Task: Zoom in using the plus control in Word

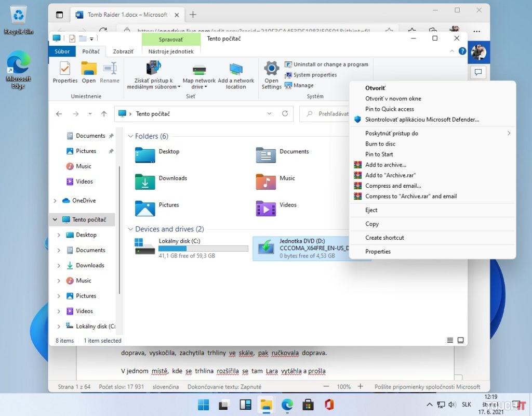Action: [360, 386]
